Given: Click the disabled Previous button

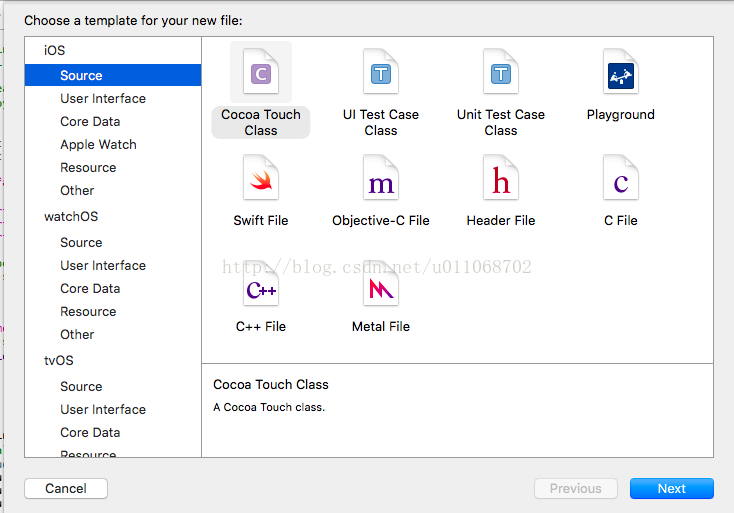Looking at the screenshot, I should (x=576, y=488).
